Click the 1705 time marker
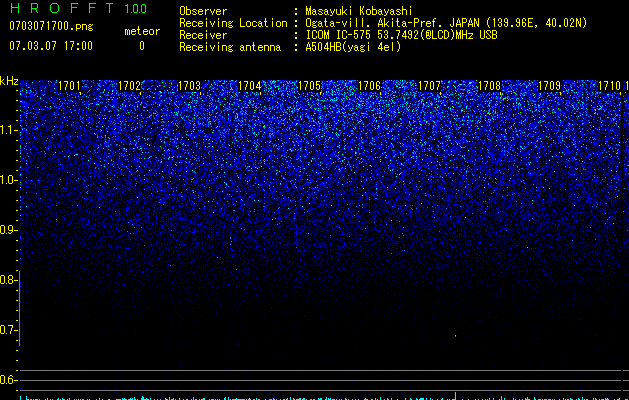The height and width of the screenshot is (400, 629). click(310, 86)
